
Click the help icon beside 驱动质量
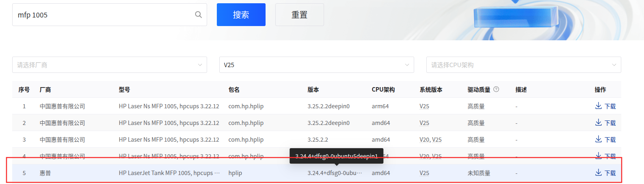click(x=496, y=89)
